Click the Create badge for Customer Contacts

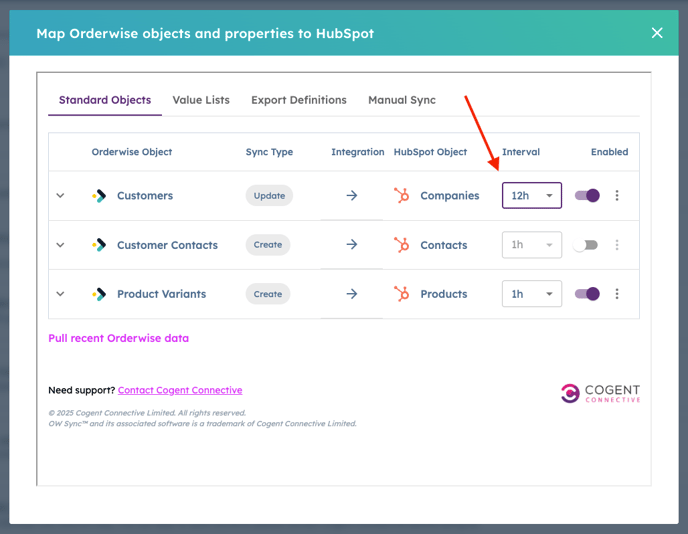point(268,245)
